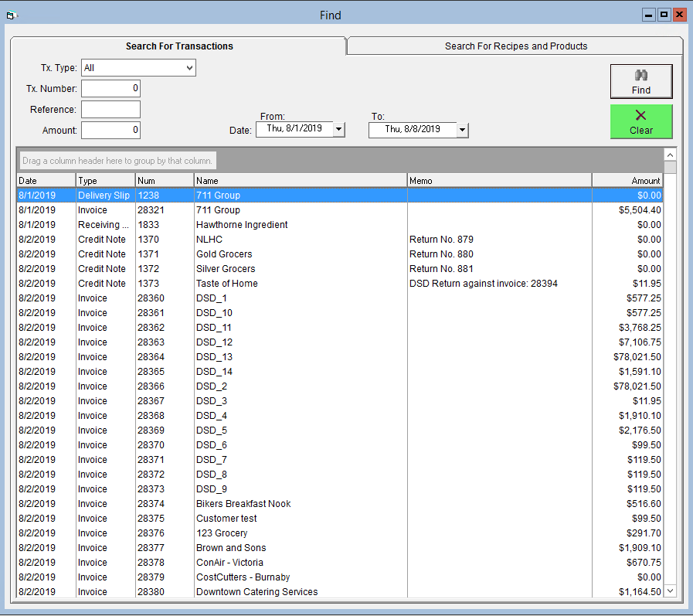Sort by the Date column header

pyautogui.click(x=46, y=180)
